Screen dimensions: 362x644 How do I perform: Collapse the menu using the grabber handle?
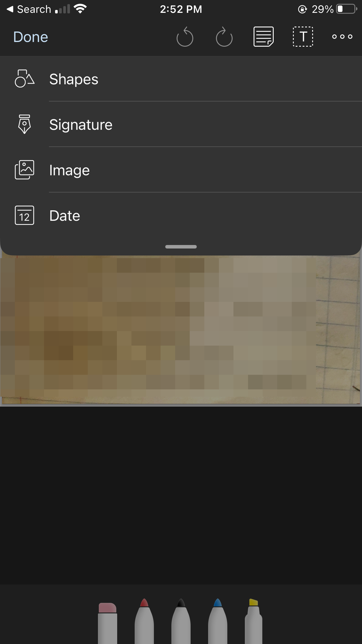(x=181, y=247)
